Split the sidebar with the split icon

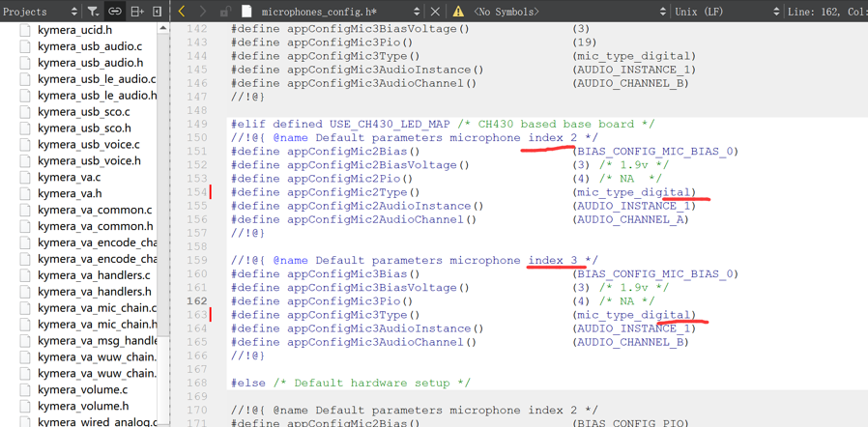(x=136, y=11)
